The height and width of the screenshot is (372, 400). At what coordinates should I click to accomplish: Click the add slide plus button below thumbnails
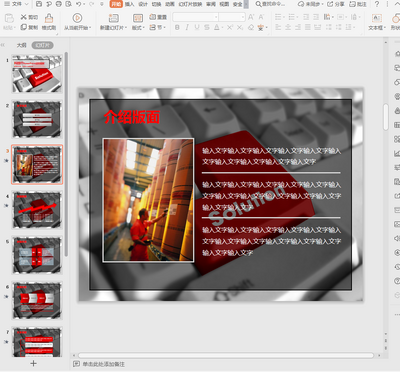coord(33,363)
